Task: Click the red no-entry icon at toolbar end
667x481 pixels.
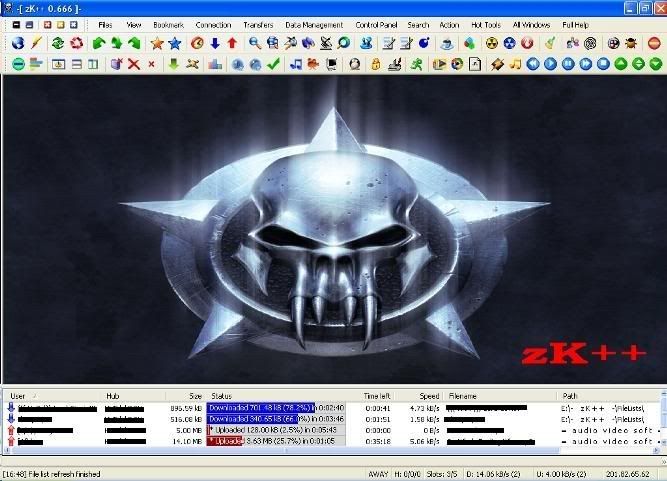Action: click(x=654, y=43)
